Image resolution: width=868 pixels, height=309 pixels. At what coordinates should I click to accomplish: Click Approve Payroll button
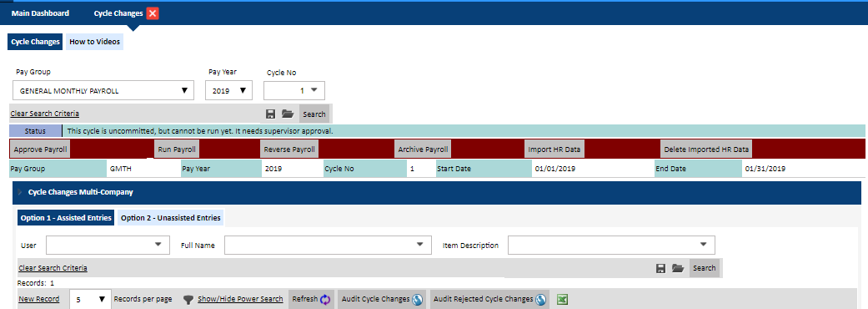click(x=40, y=149)
